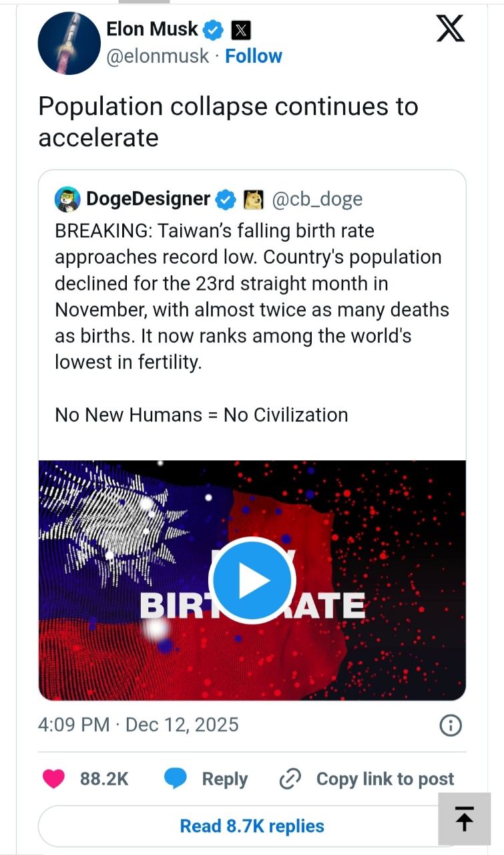This screenshot has height=855, width=504.
Task: Open the tweet info icon
Action: point(451,725)
